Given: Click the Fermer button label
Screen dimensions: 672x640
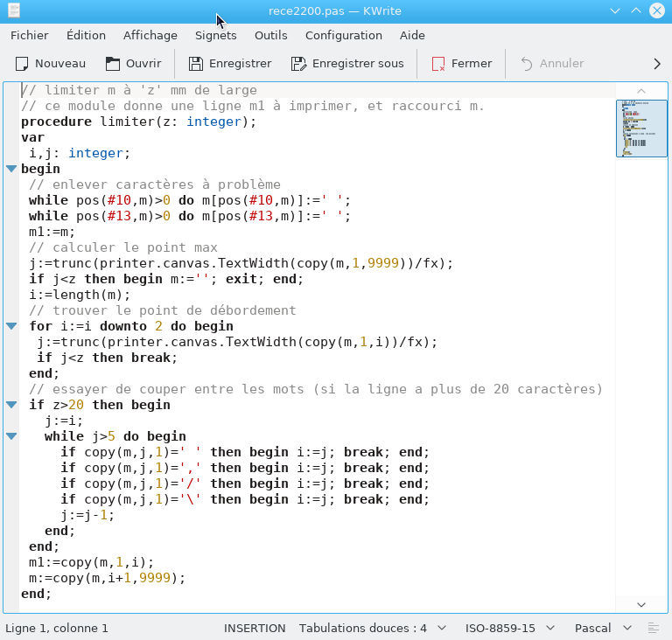Looking at the screenshot, I should (472, 64).
